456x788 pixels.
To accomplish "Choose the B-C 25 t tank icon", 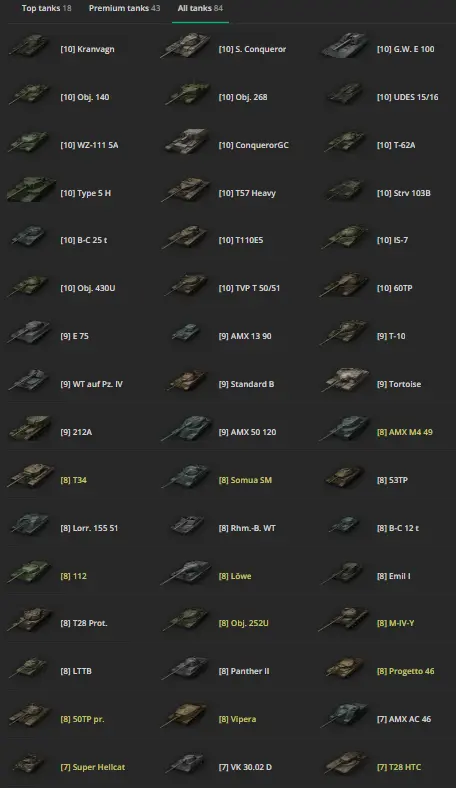I will pyautogui.click(x=29, y=237).
